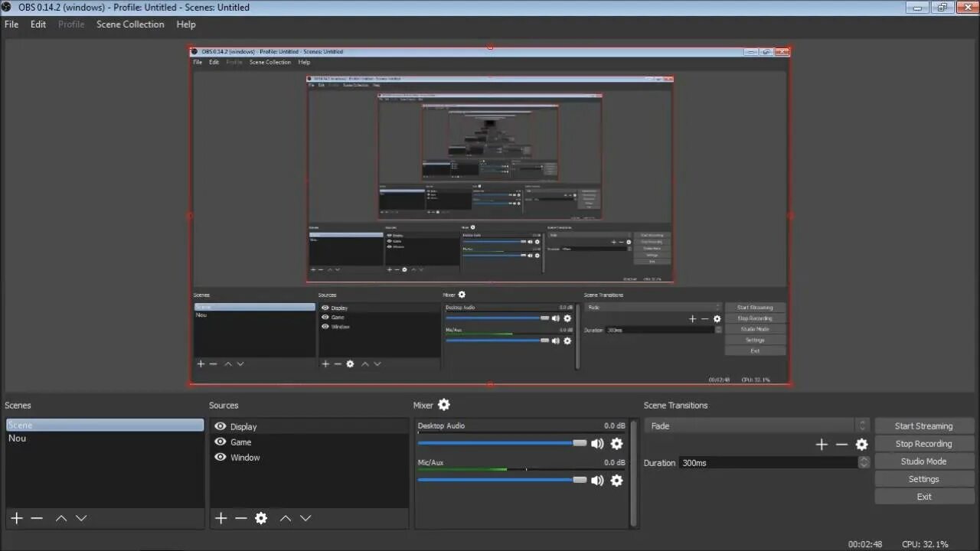
Task: Open the Profile menu
Action: click(x=71, y=24)
